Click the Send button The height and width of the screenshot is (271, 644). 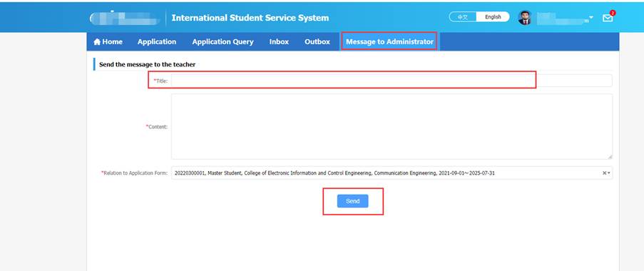353,201
